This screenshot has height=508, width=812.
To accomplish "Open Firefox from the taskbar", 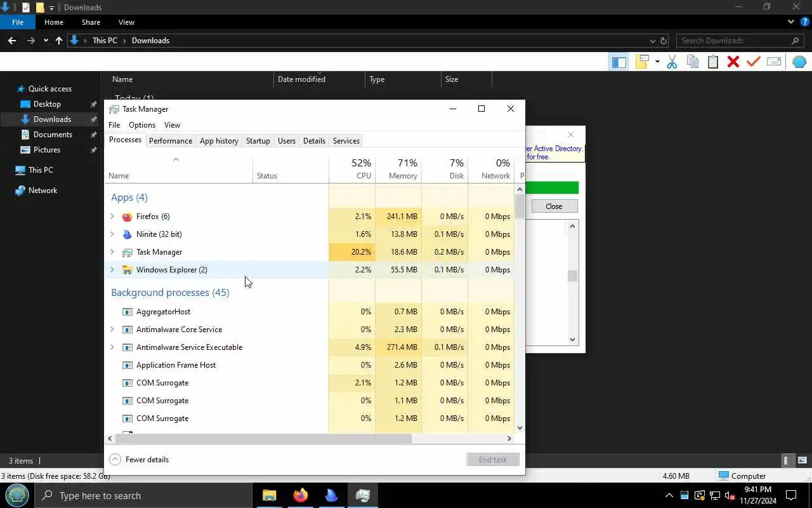I will pyautogui.click(x=301, y=495).
